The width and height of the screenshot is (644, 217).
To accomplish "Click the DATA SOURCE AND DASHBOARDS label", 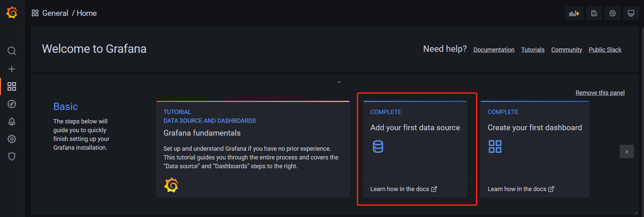I will tap(210, 121).
